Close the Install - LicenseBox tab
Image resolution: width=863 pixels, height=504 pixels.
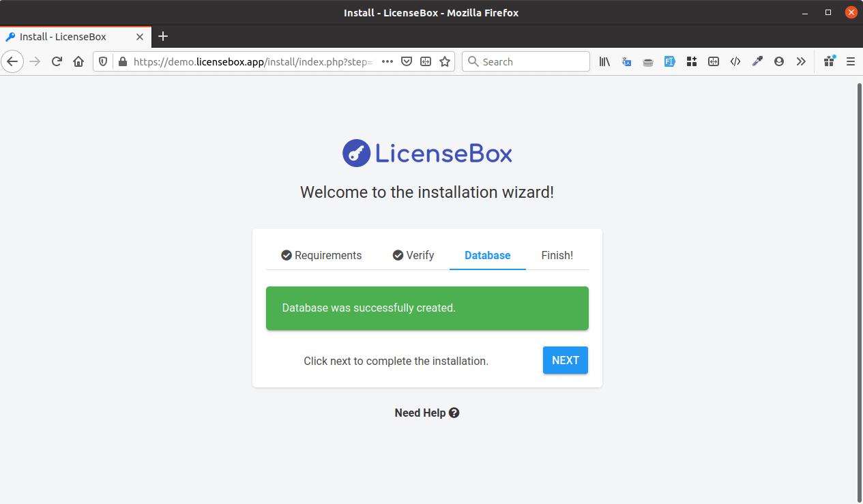click(140, 37)
